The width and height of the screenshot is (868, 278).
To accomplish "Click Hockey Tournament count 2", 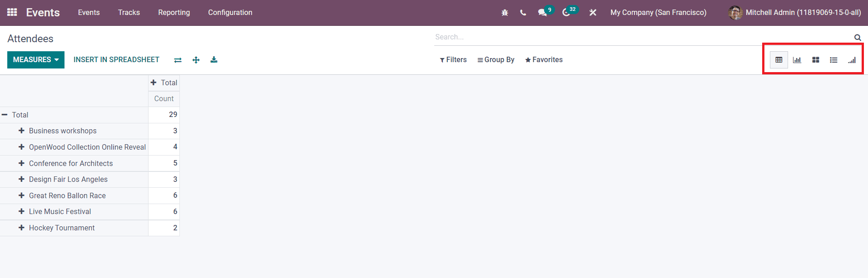I will click(164, 228).
